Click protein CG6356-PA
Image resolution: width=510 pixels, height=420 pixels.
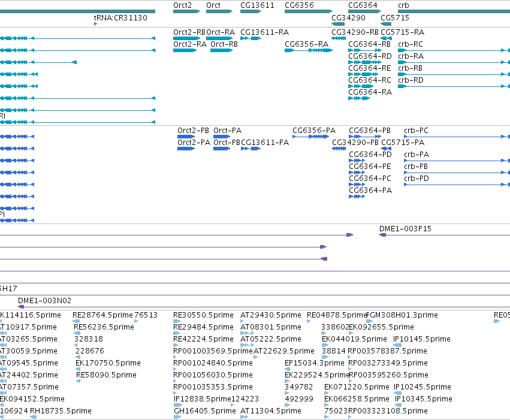click(310, 137)
